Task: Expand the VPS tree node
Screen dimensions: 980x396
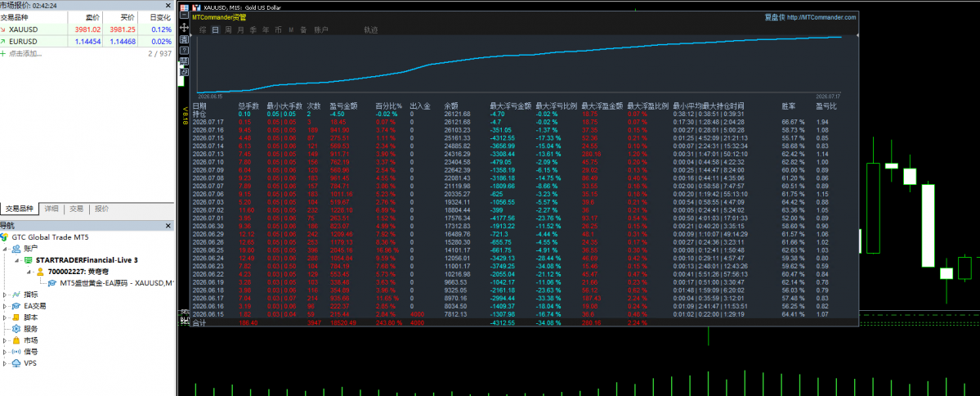Action: (6, 362)
